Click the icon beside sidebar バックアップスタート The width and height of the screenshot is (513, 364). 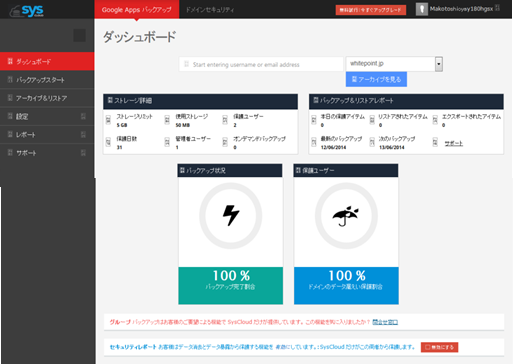tap(10, 79)
